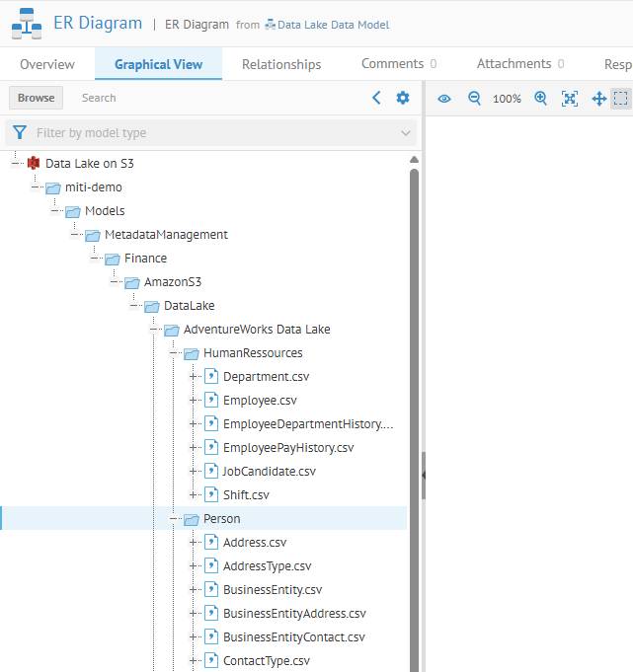Click the zoom in magnifier icon
The height and width of the screenshot is (672, 633).
coord(540,99)
